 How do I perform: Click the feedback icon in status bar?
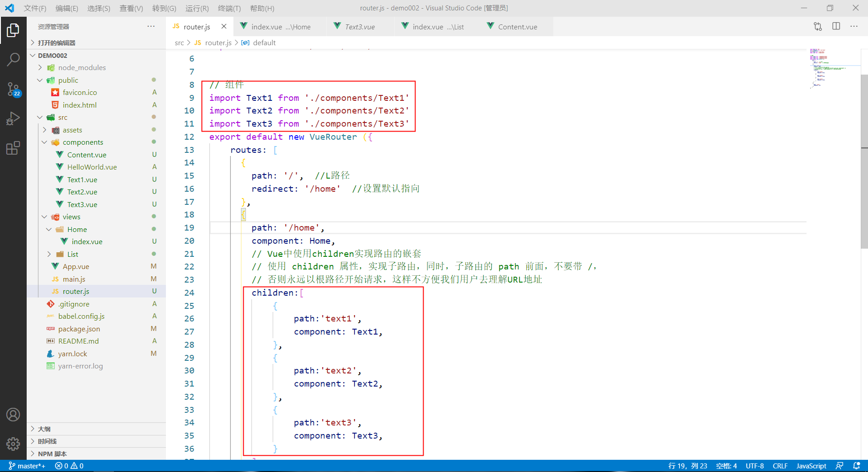click(840, 466)
